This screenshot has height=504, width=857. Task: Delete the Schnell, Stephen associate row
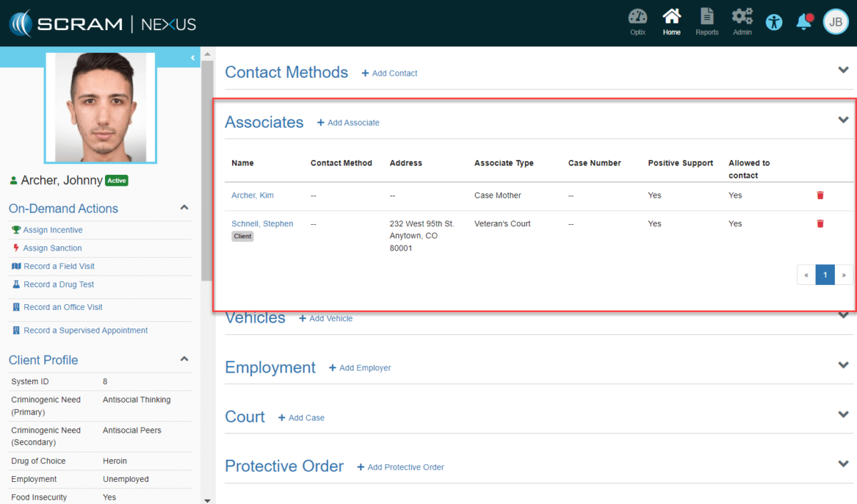(x=820, y=223)
